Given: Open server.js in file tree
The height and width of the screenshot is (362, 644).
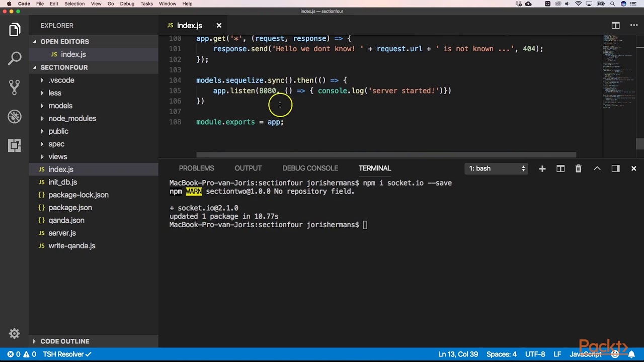Looking at the screenshot, I should click(x=62, y=233).
